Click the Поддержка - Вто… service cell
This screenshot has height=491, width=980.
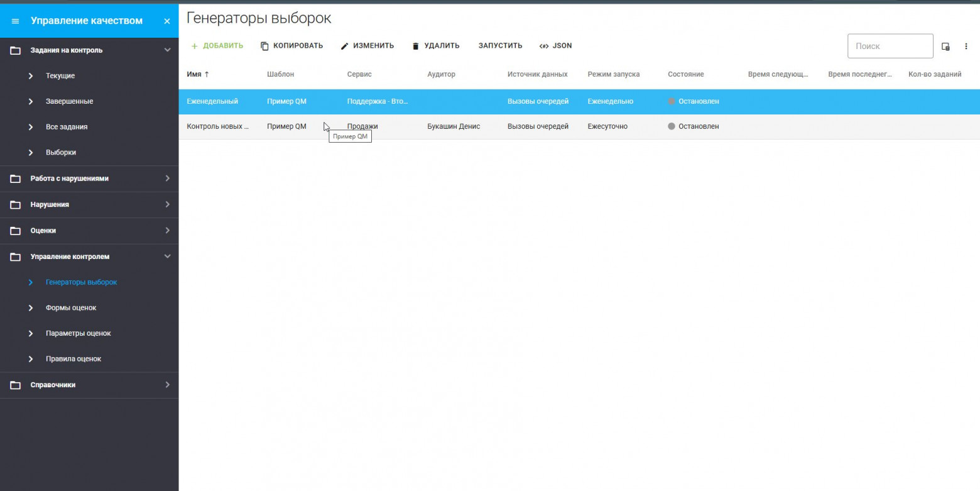(378, 101)
